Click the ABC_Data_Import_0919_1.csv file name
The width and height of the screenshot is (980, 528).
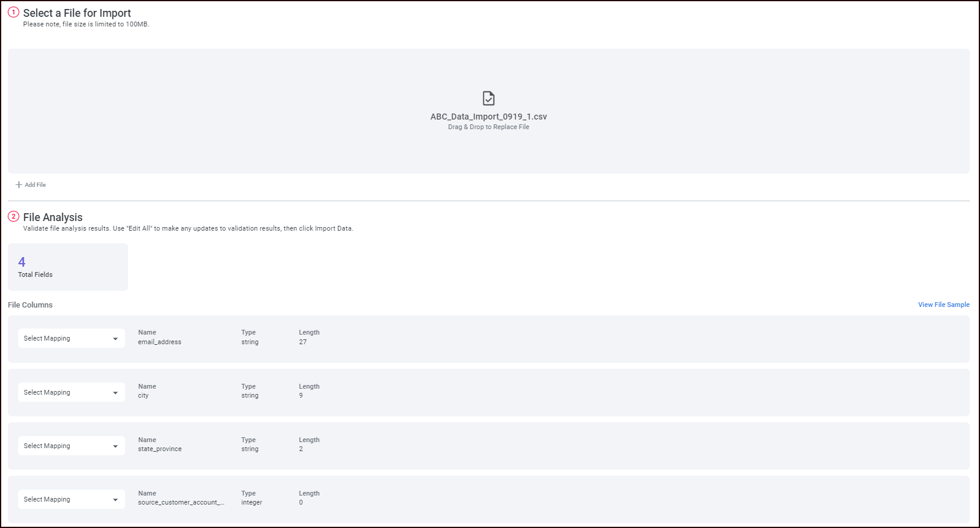488,117
